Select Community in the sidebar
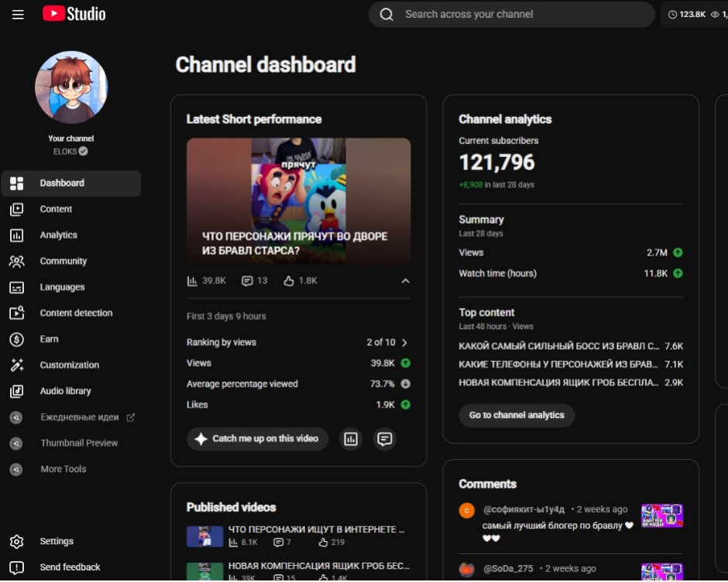This screenshot has height=582, width=728. [71, 262]
